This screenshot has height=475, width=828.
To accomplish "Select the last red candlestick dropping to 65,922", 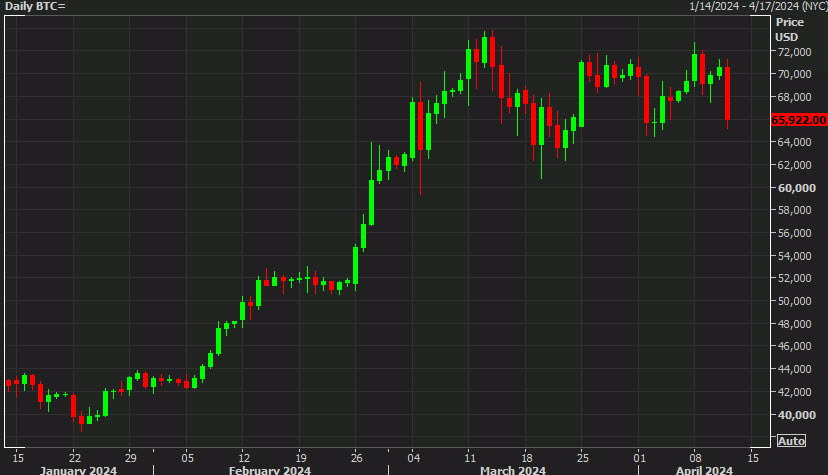I will click(x=727, y=94).
